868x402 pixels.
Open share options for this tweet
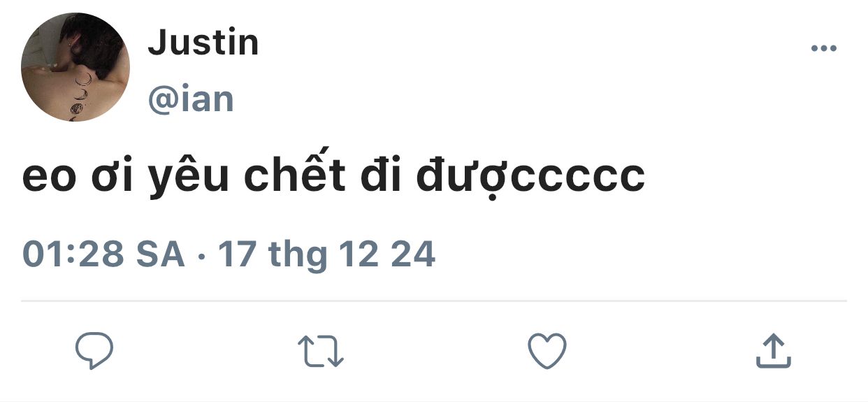(774, 350)
